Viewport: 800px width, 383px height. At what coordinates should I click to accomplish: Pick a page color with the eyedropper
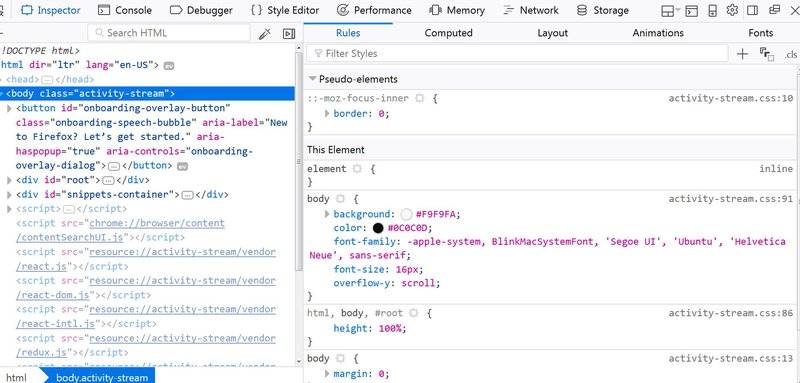[x=264, y=34]
